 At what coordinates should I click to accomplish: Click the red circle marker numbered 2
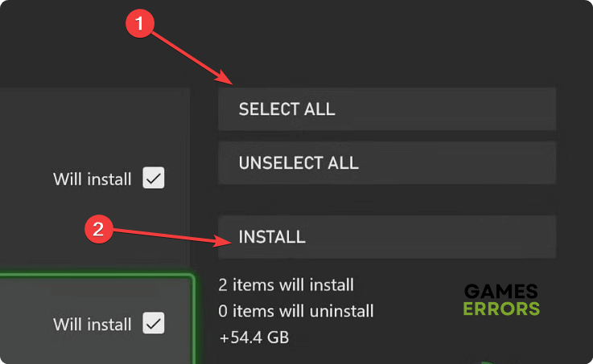pos(98,228)
